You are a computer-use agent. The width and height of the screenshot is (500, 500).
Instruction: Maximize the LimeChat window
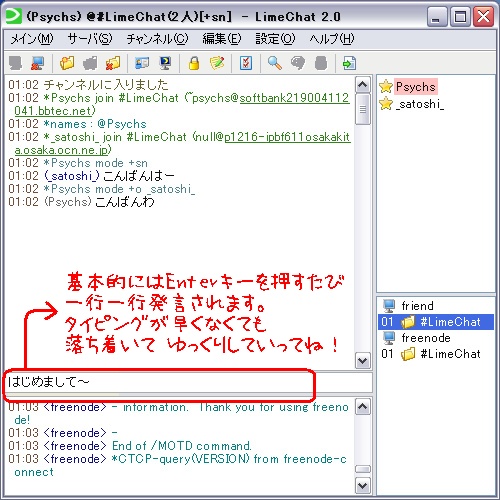coord(460,17)
